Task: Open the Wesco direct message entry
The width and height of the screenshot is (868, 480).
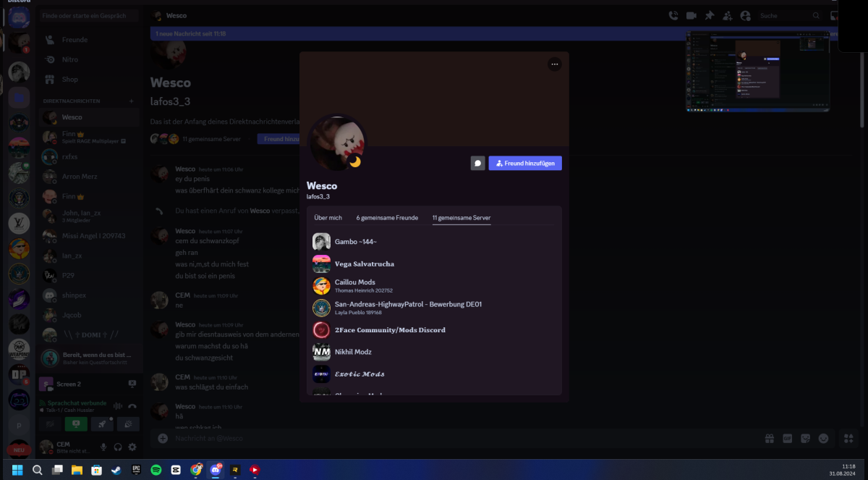Action: pyautogui.click(x=90, y=117)
